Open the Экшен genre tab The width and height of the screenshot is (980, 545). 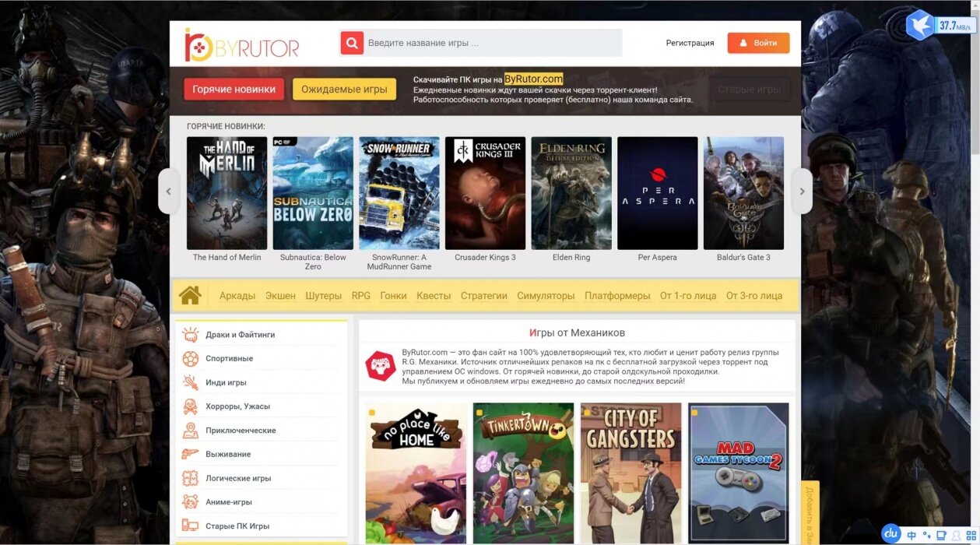(280, 296)
